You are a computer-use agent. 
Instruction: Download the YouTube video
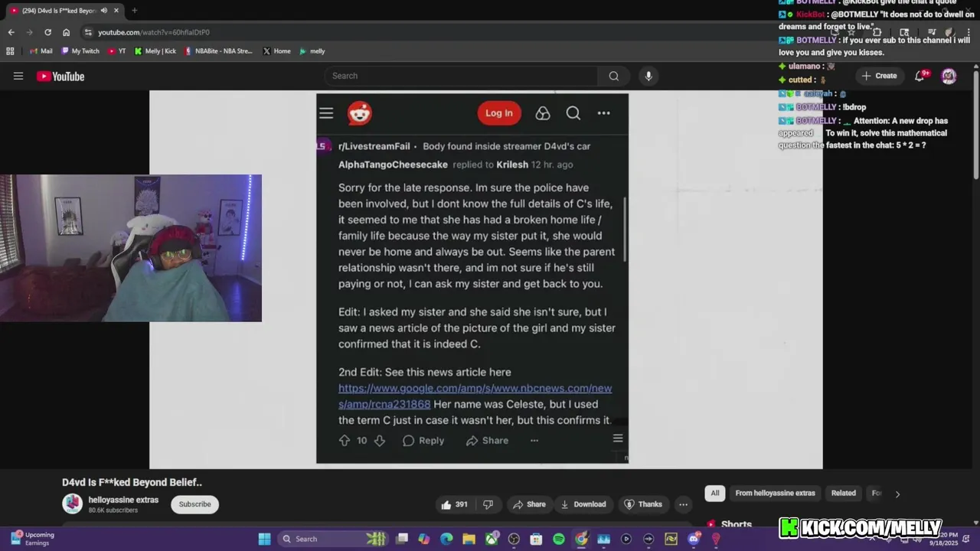pos(583,504)
